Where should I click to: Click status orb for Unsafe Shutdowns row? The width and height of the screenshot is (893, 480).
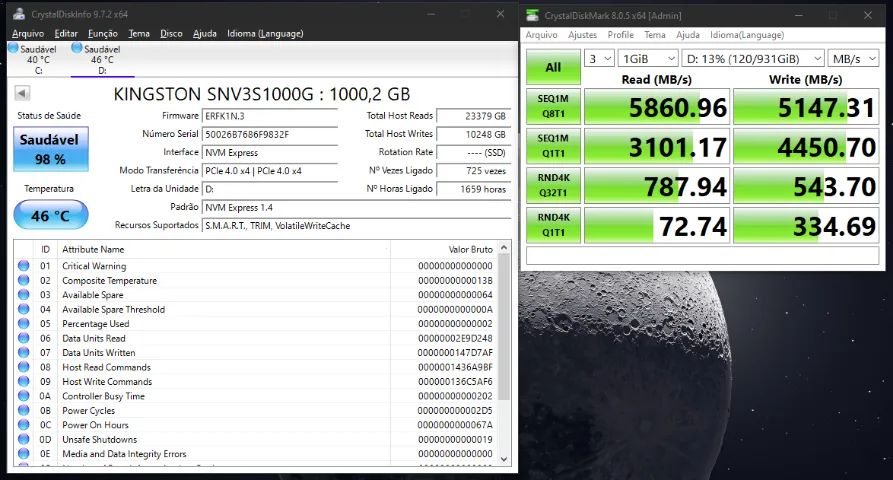tap(23, 439)
